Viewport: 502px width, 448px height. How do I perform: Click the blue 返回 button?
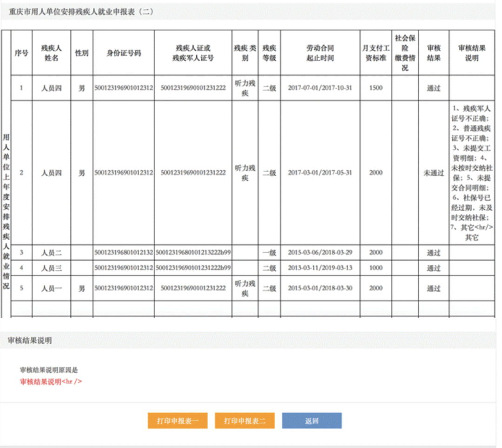coord(312,421)
